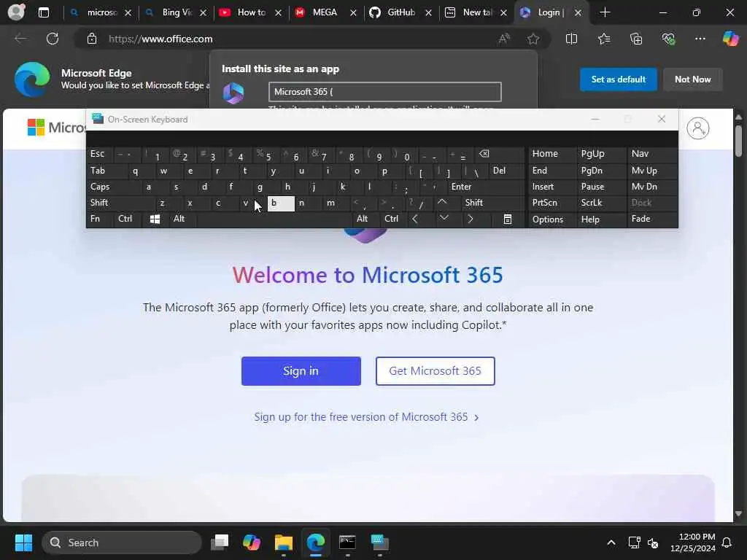Open Browser essentials heart icon
This screenshot has height=560, width=747.
coord(668,39)
